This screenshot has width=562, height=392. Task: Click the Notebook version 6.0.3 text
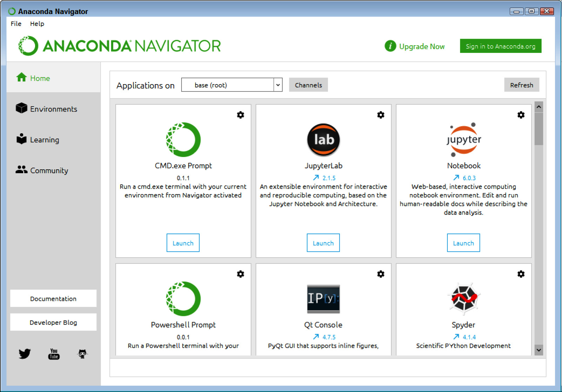[x=469, y=178]
